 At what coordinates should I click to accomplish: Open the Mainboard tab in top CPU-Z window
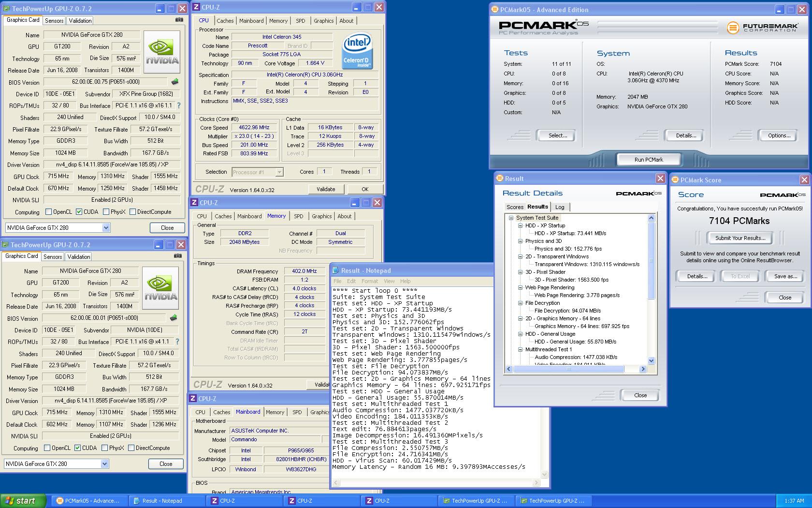click(251, 21)
